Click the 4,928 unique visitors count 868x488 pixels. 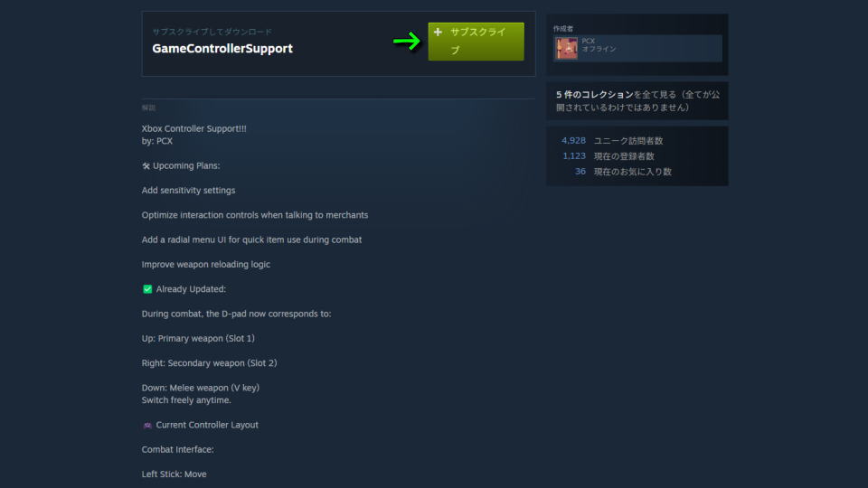coord(573,141)
